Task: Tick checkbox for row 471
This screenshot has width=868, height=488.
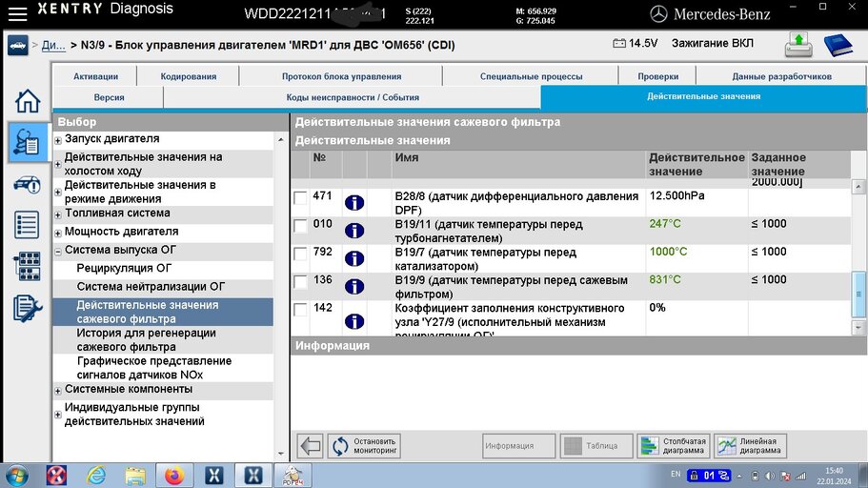Action: point(300,197)
